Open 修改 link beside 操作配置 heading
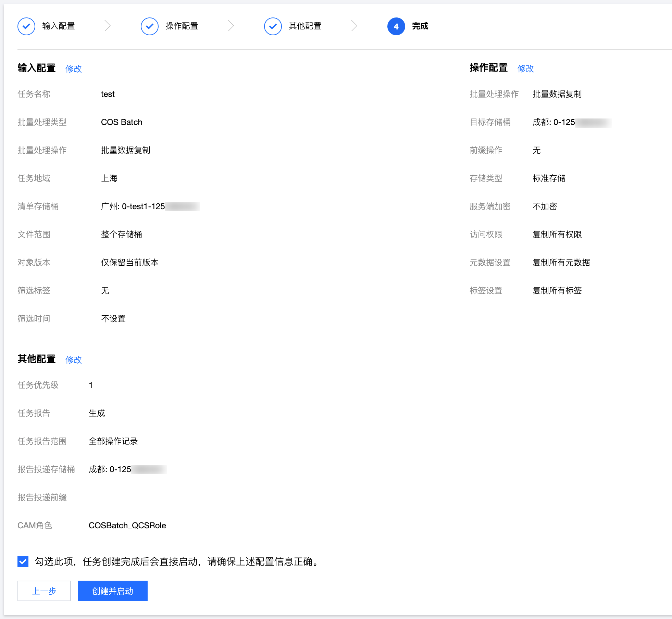Viewport: 672px width, 619px height. [x=525, y=68]
